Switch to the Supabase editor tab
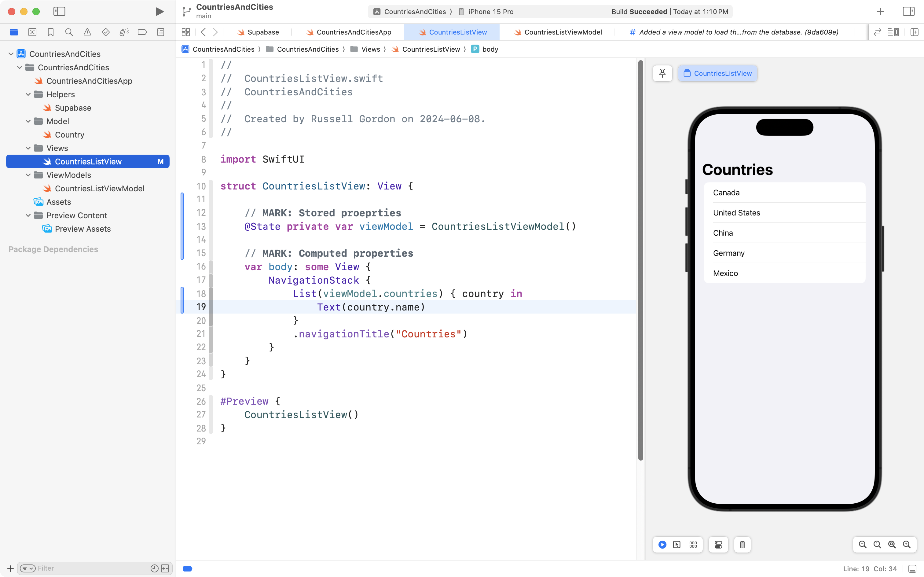The width and height of the screenshot is (924, 577). pos(263,32)
